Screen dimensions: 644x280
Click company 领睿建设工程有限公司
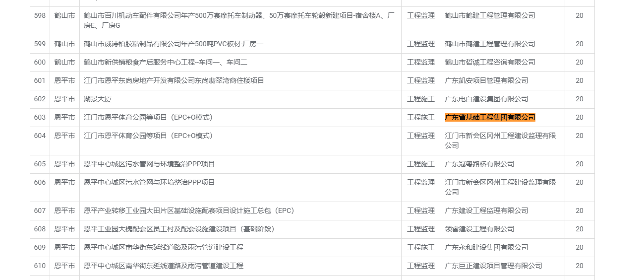tap(480, 229)
